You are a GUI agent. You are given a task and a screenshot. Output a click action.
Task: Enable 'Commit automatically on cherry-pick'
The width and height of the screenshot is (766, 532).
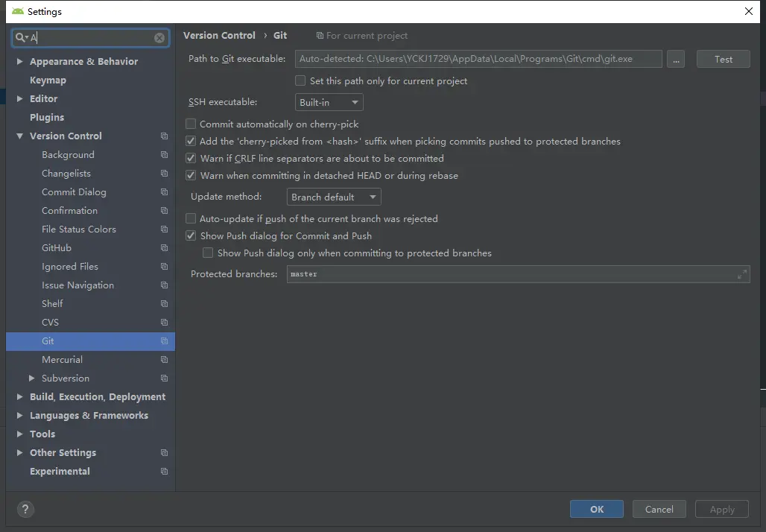191,124
